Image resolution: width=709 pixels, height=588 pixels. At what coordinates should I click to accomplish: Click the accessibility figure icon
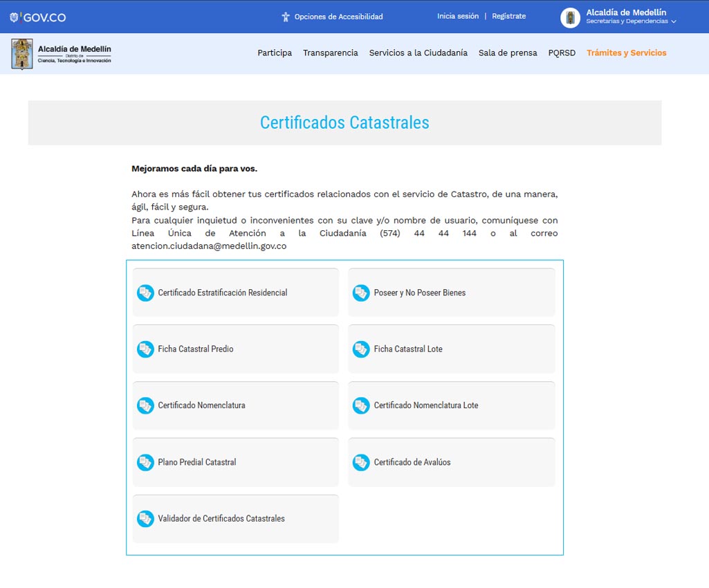[285, 17]
